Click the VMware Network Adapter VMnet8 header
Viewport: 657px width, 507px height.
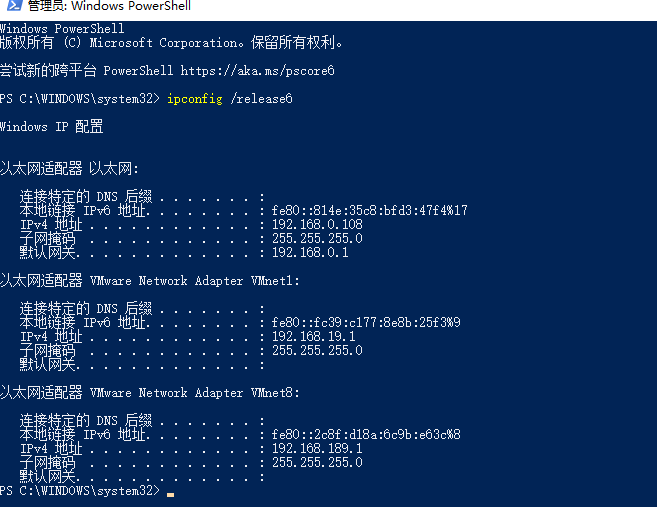point(150,393)
